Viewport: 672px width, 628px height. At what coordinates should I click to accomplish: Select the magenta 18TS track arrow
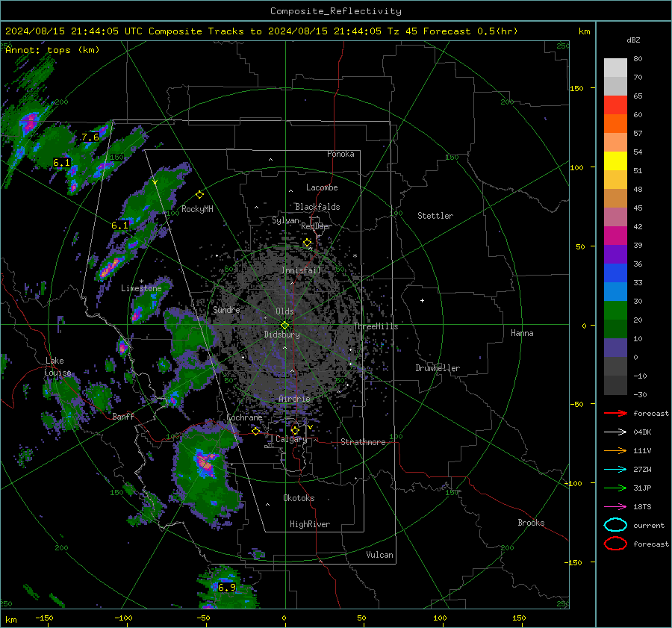coord(615,507)
